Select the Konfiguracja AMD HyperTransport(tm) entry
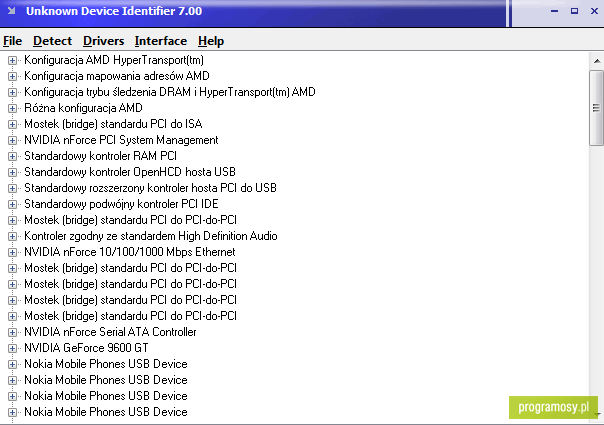This screenshot has height=425, width=604. point(114,60)
